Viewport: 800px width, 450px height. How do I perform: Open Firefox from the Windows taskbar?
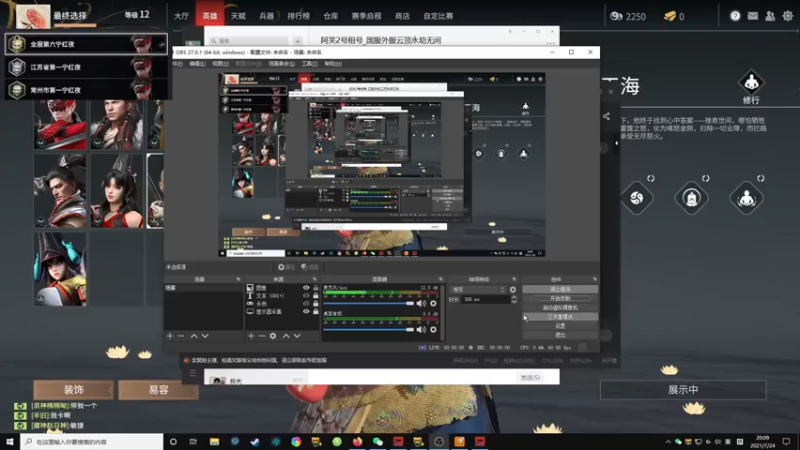click(x=357, y=441)
